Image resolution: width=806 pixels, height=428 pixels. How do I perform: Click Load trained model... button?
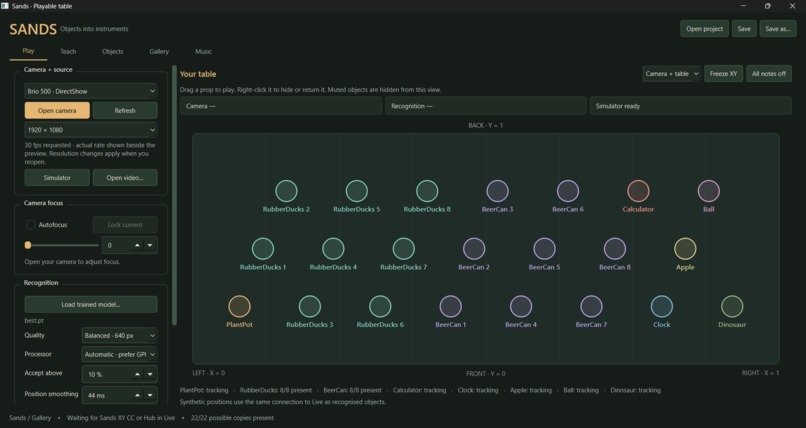click(x=91, y=304)
